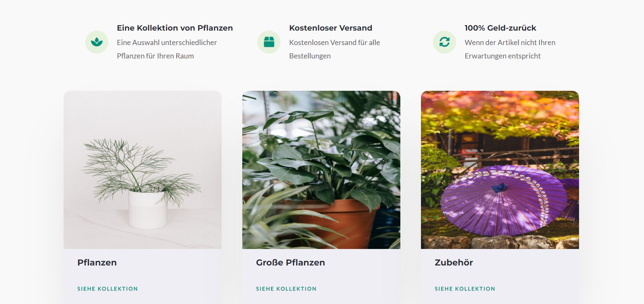Follow 'Siehe Kollektion' under Pflanzen
Screen dimensions: 644x304
tap(108, 289)
